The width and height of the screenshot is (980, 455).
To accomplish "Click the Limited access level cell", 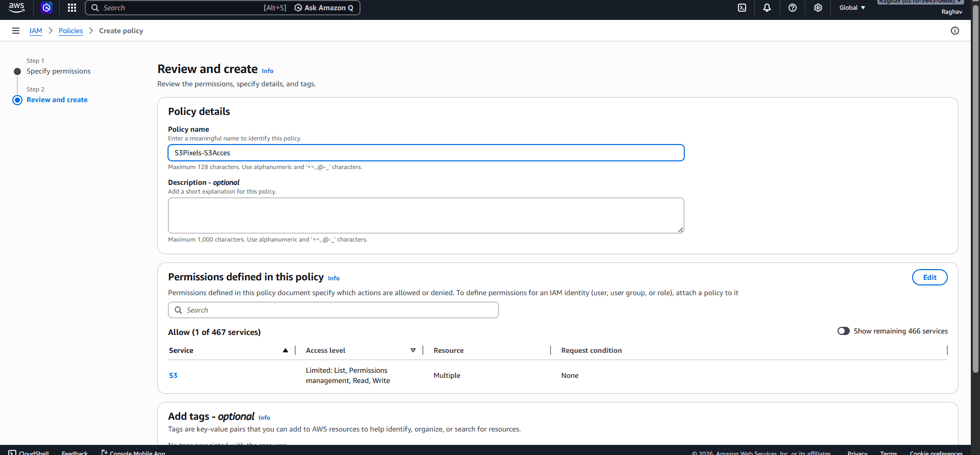I will click(348, 375).
